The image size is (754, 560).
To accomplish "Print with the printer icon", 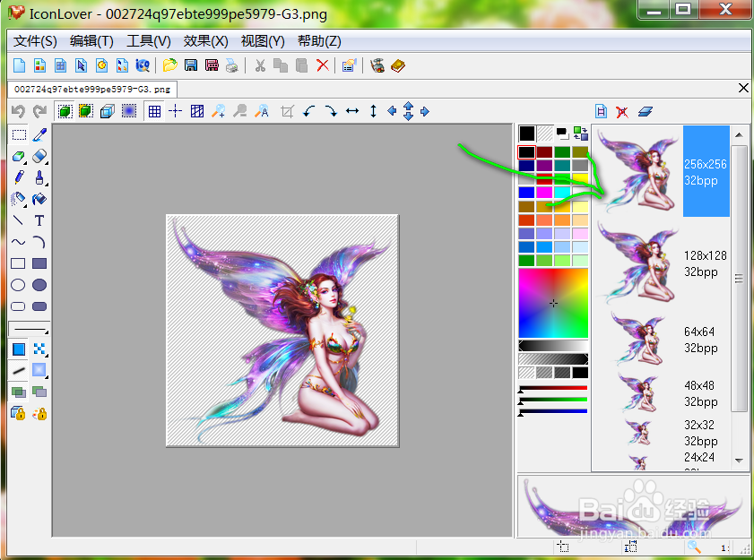I will [232, 65].
